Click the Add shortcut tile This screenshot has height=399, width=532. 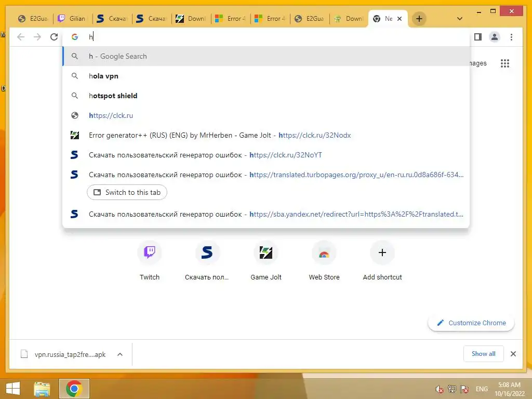coord(382,261)
